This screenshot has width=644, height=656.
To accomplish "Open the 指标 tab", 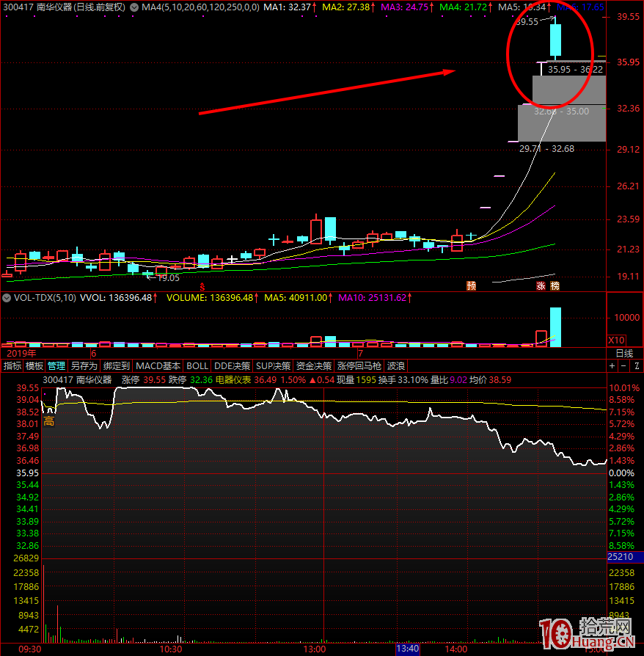I will pos(12,366).
